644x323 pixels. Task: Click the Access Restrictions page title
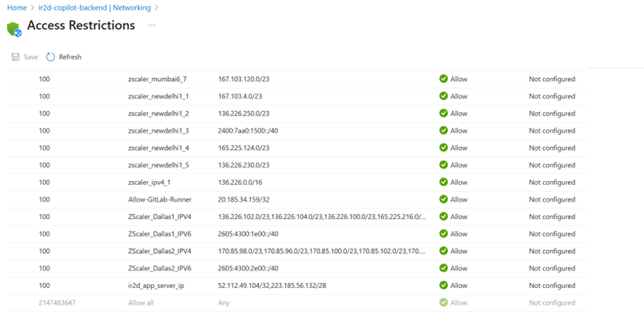(81, 26)
